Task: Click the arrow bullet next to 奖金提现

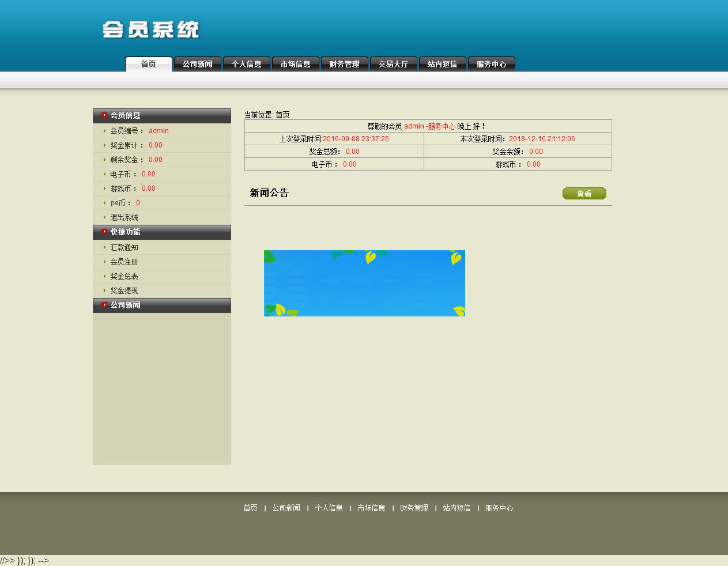Action: (104, 290)
